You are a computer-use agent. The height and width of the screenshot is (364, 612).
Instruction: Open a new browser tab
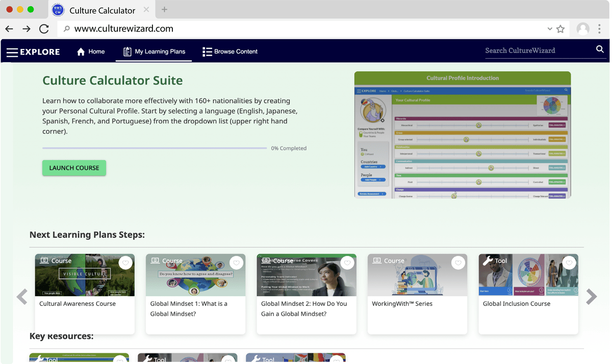tap(164, 10)
